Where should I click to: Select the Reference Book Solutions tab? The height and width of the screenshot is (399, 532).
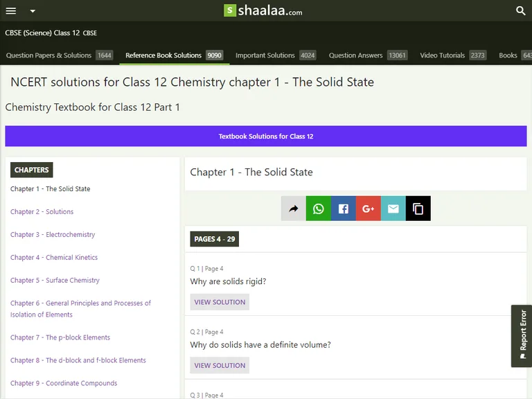(174, 55)
